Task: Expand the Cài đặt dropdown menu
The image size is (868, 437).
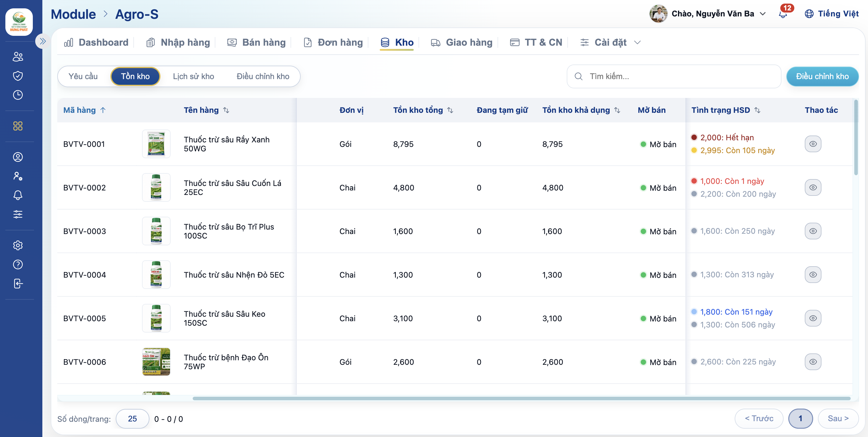Action: pos(610,42)
